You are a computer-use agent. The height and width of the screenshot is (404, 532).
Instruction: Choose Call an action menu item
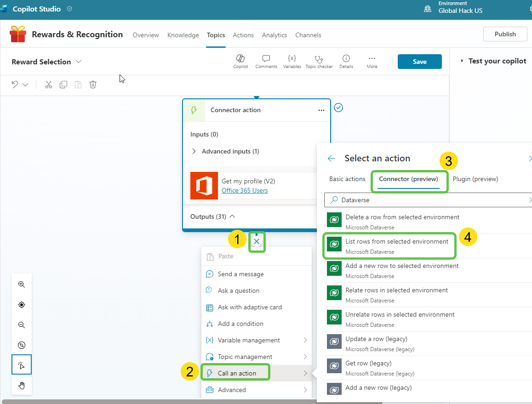point(237,373)
